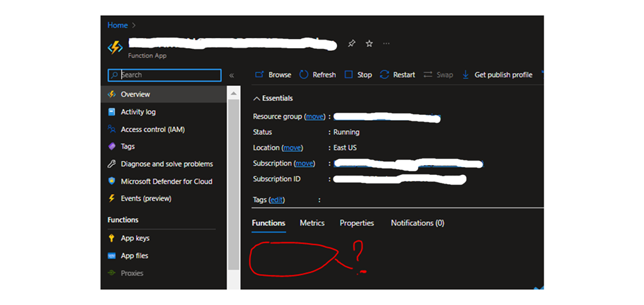Click the purple Tags icon
The height and width of the screenshot is (305, 644).
[112, 146]
